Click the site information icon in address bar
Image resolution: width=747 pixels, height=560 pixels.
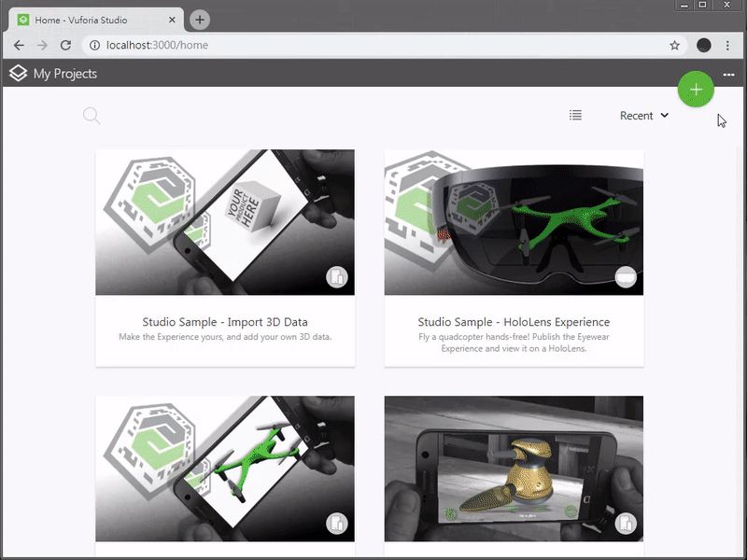point(95,45)
